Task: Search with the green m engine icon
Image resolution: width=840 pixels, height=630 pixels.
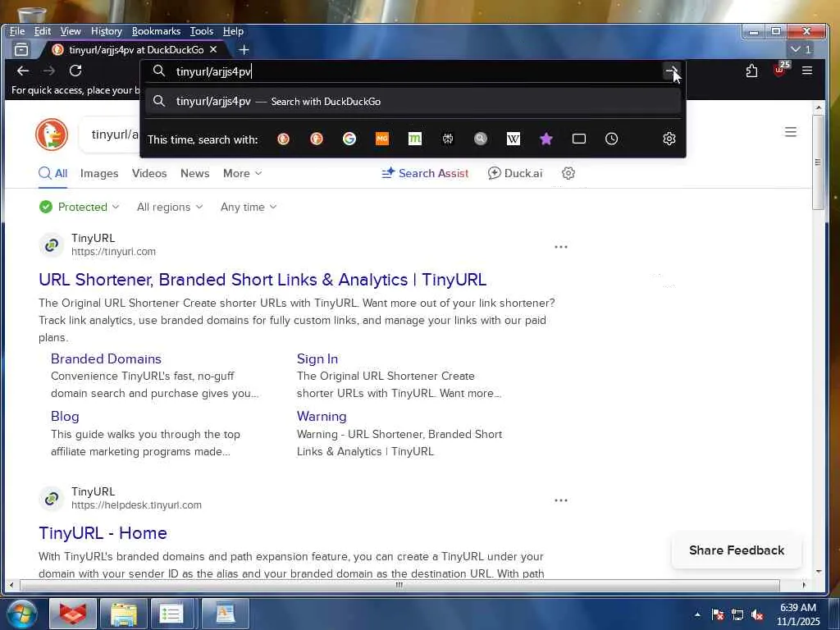Action: 414,139
